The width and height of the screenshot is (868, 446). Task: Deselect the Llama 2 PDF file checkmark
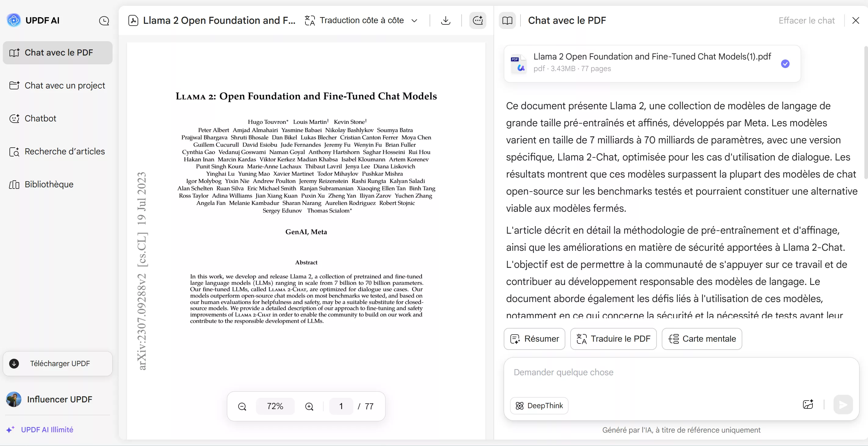coord(785,64)
